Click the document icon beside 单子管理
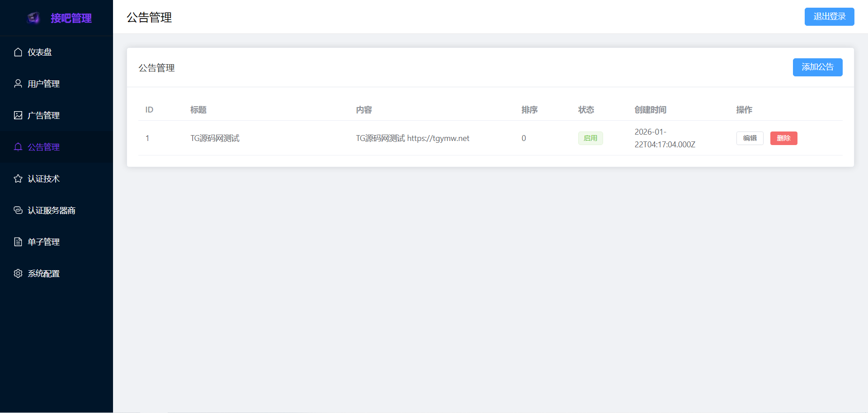This screenshot has width=868, height=413. coord(18,242)
